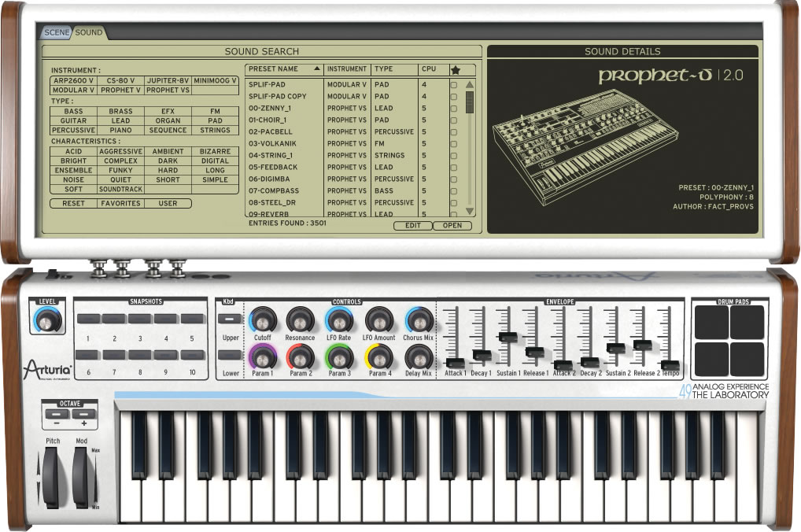This screenshot has width=801, height=532.
Task: Click the RESET filters button
Action: 73,203
